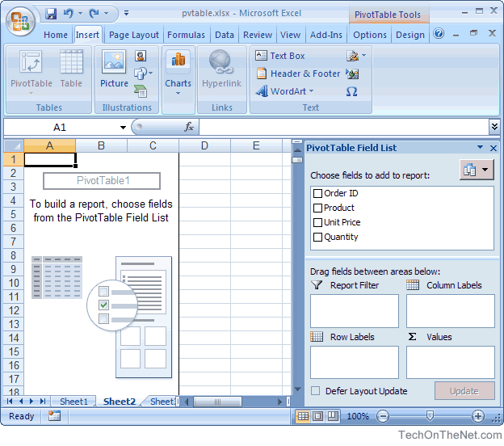This screenshot has height=446, width=504.
Task: Open the Shapes gallery
Action: tap(143, 74)
